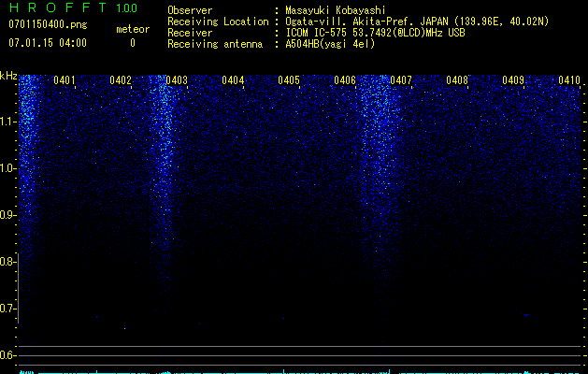The width and height of the screenshot is (588, 374).
Task: Click the 0404 time marker
Action: (233, 80)
